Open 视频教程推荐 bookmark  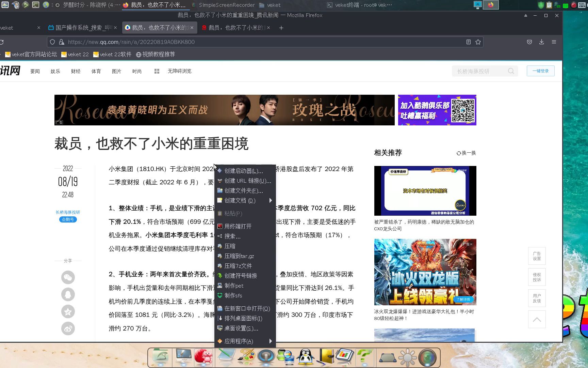(156, 55)
